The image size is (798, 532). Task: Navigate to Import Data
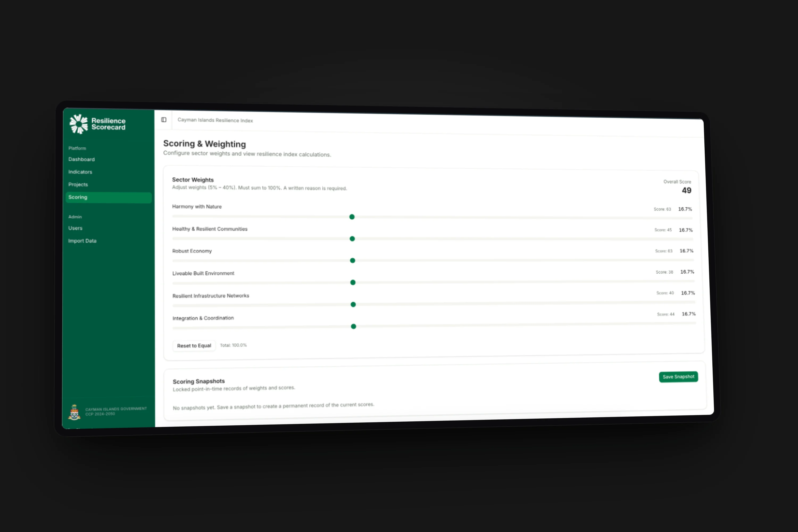[82, 240]
